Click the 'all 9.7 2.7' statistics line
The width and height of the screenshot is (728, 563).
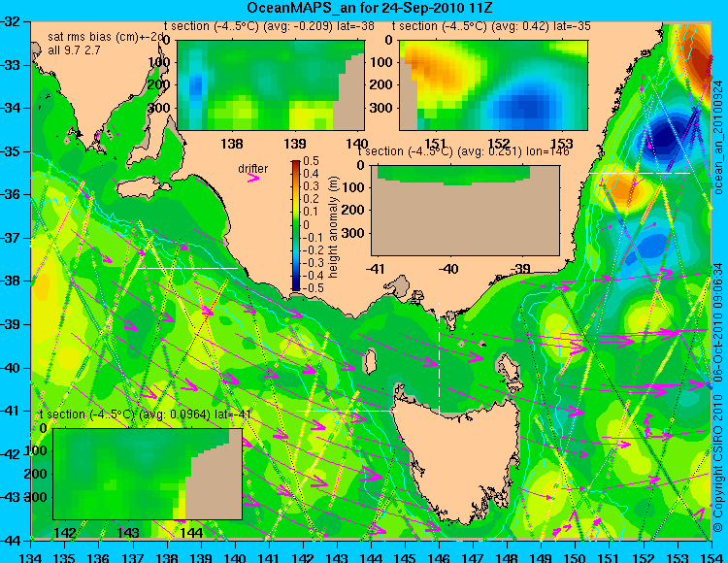coord(74,50)
